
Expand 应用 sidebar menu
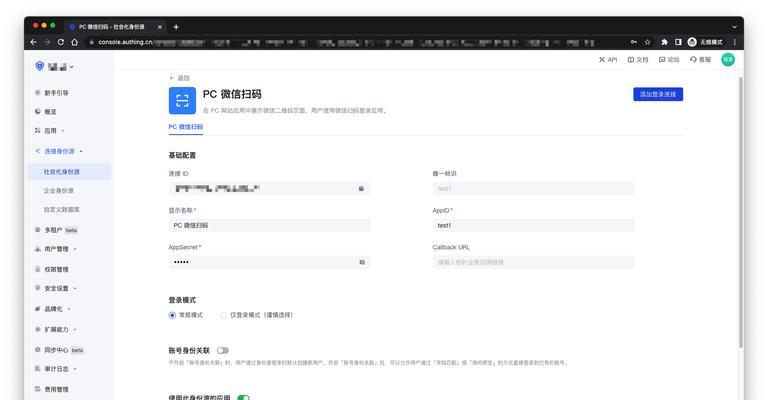pyautogui.click(x=50, y=131)
